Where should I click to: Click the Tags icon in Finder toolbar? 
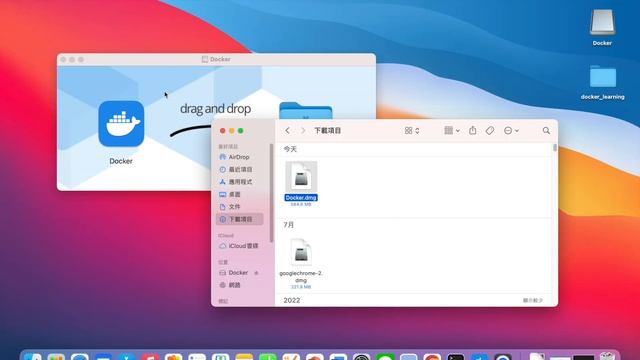tap(490, 131)
